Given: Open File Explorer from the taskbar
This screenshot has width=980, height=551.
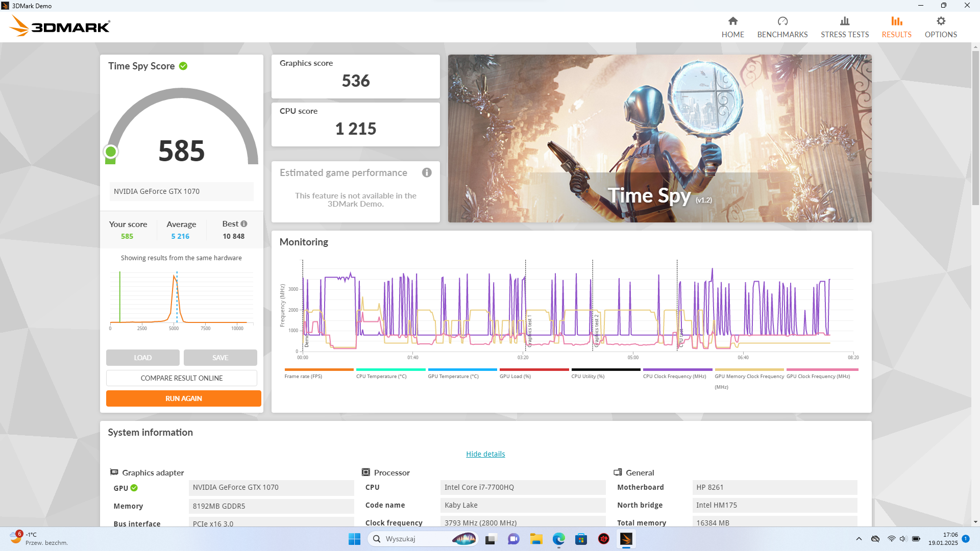Looking at the screenshot, I should coord(536,539).
